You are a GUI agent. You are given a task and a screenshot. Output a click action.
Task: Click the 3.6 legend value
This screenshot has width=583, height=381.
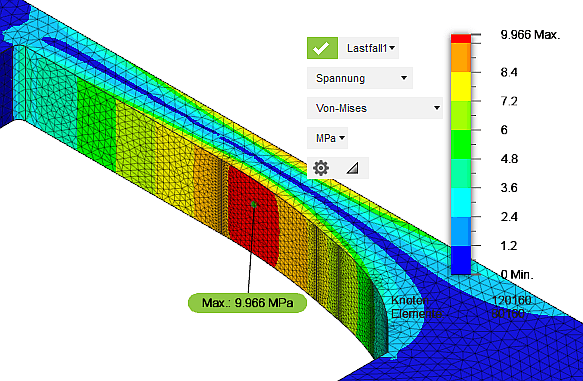point(509,188)
